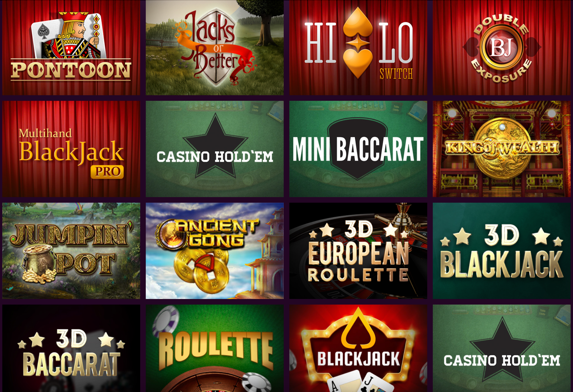Click the golden spade-heart Hi Lo emblem
Screen dimensions: 573x392
tap(358, 42)
